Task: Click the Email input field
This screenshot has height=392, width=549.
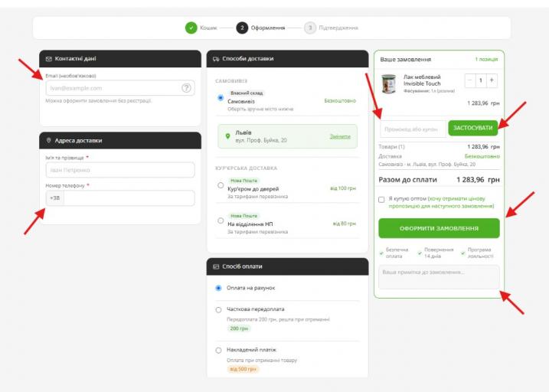Action: [x=120, y=88]
